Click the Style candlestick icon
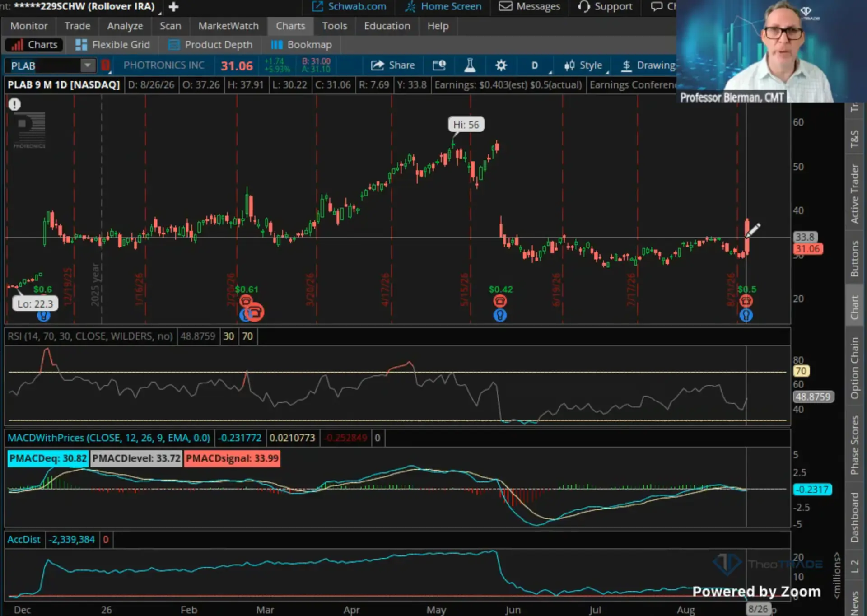Image resolution: width=867 pixels, height=616 pixels. [x=569, y=65]
